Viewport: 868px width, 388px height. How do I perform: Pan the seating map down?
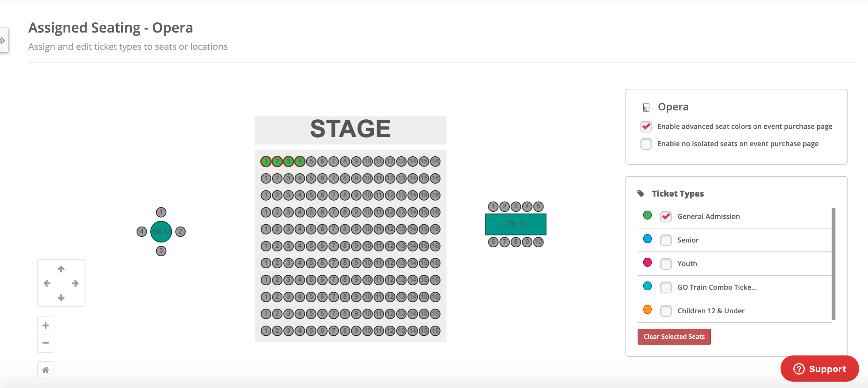coord(61,297)
